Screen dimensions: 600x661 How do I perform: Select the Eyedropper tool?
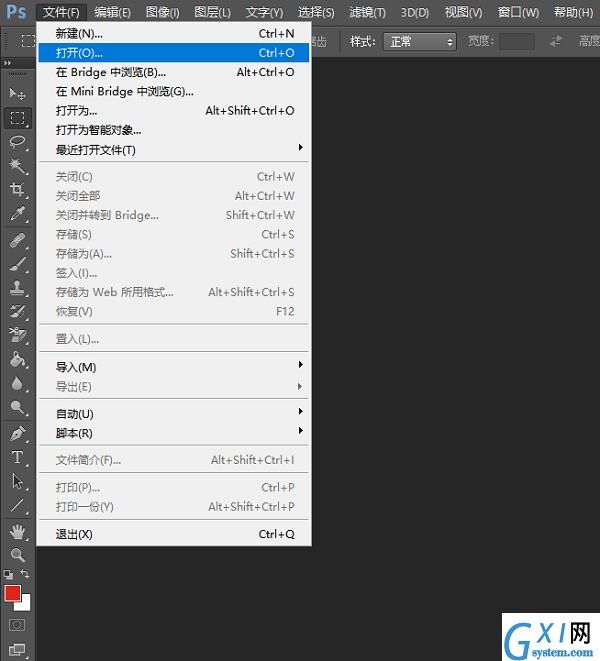(x=17, y=213)
